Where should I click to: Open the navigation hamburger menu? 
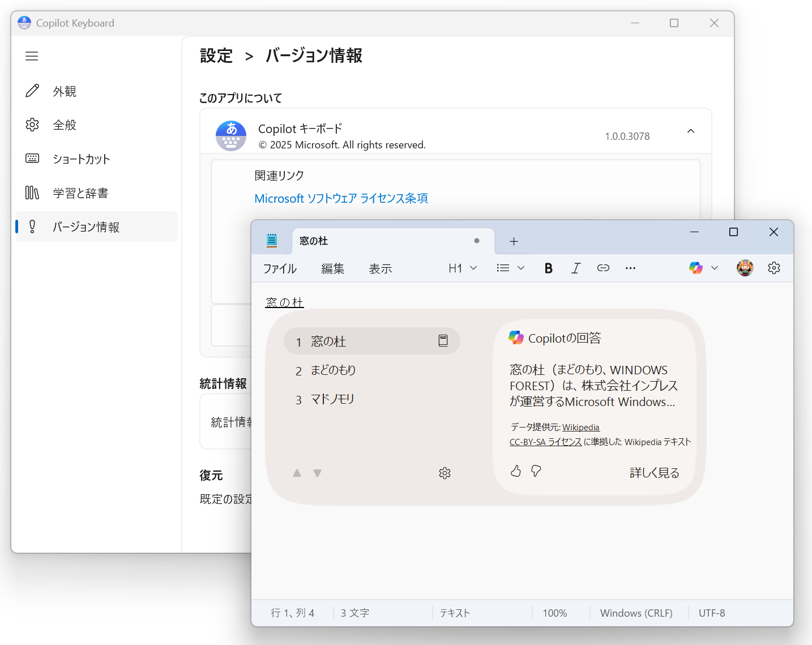click(x=32, y=56)
